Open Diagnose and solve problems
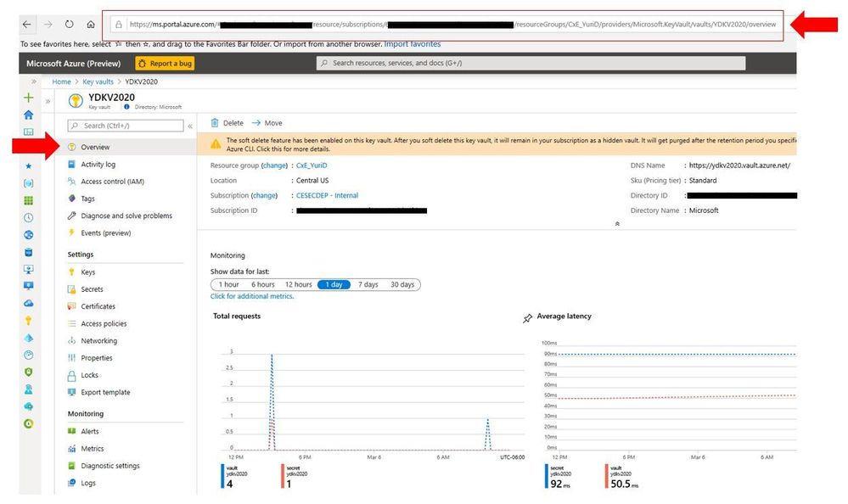This screenshot has height=504, width=848. [126, 216]
